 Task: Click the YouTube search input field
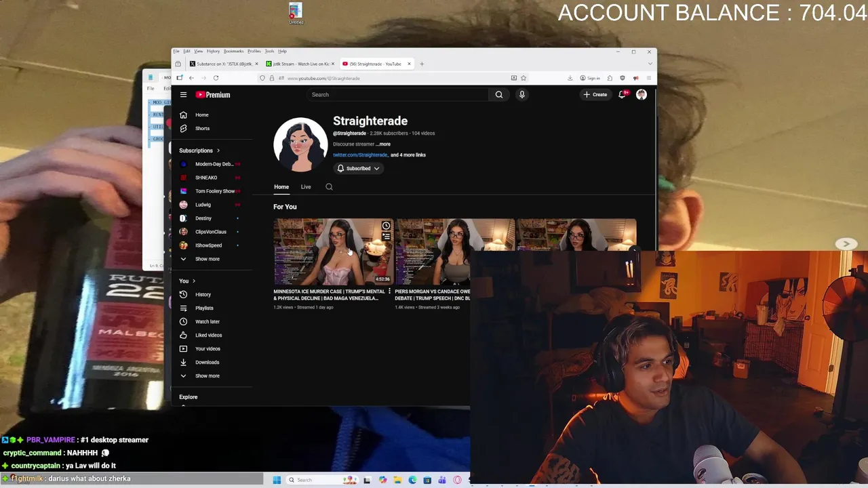tap(398, 95)
